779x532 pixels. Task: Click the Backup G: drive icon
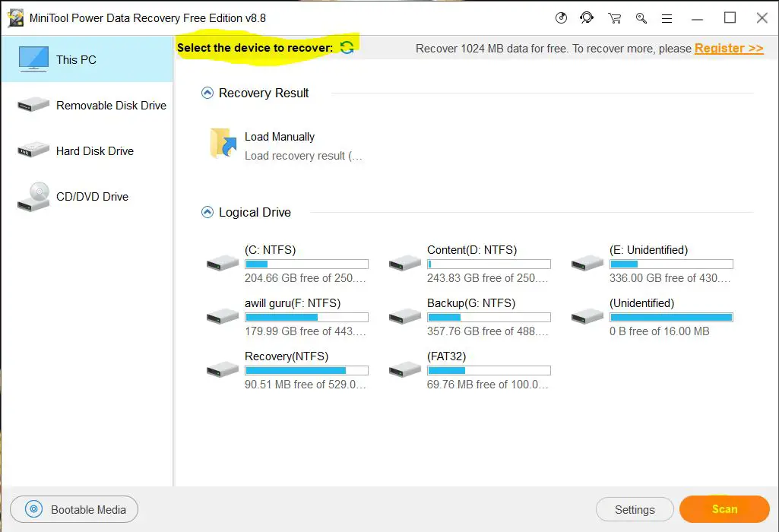(x=405, y=316)
